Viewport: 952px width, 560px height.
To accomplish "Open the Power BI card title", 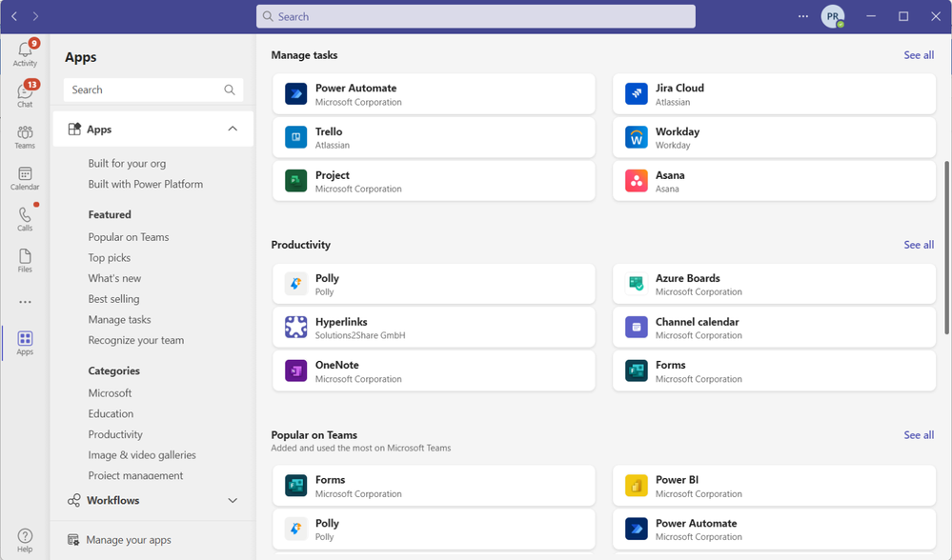I will [x=677, y=480].
